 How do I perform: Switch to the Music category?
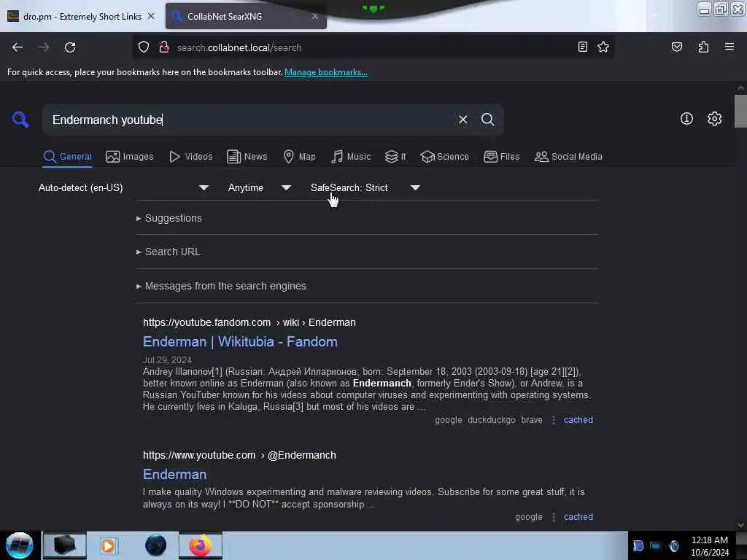[x=351, y=157]
